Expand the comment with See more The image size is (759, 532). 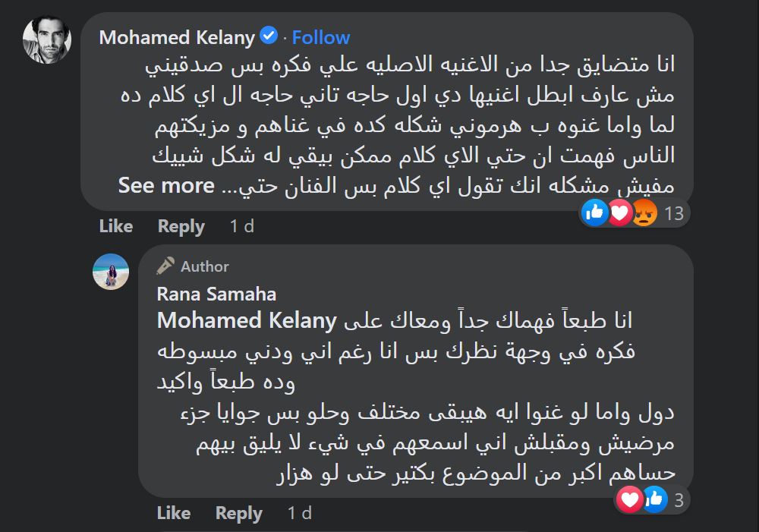tap(166, 185)
